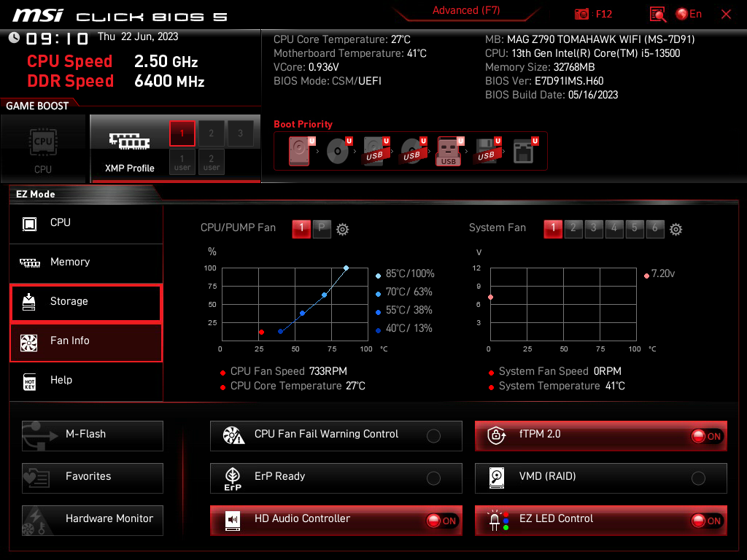Screen dimensions: 747x560
Task: Select the network boot device icon
Action: (525, 151)
